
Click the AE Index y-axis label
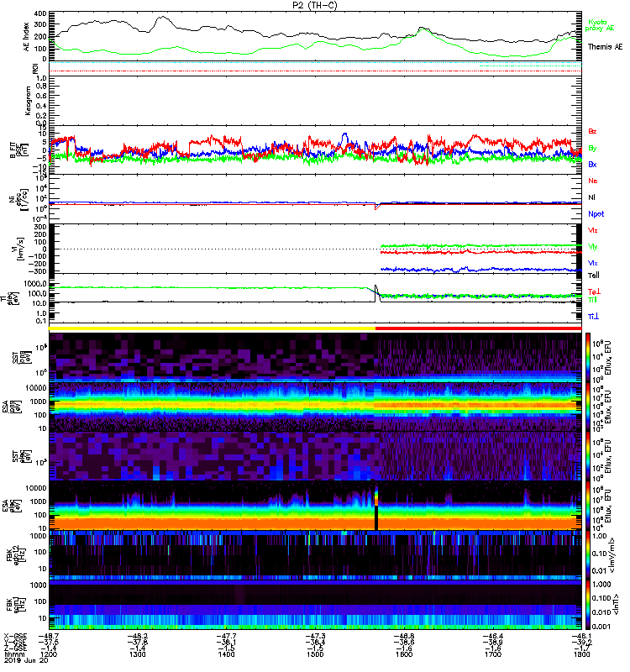point(27,36)
